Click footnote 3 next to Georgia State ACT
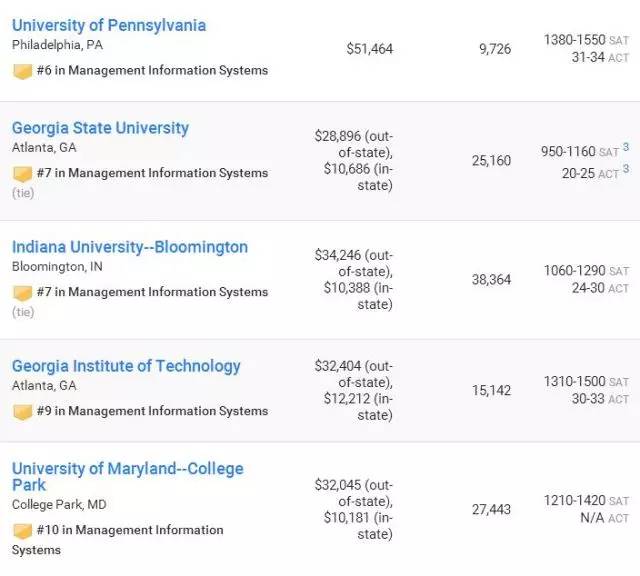640x576 pixels. [626, 170]
